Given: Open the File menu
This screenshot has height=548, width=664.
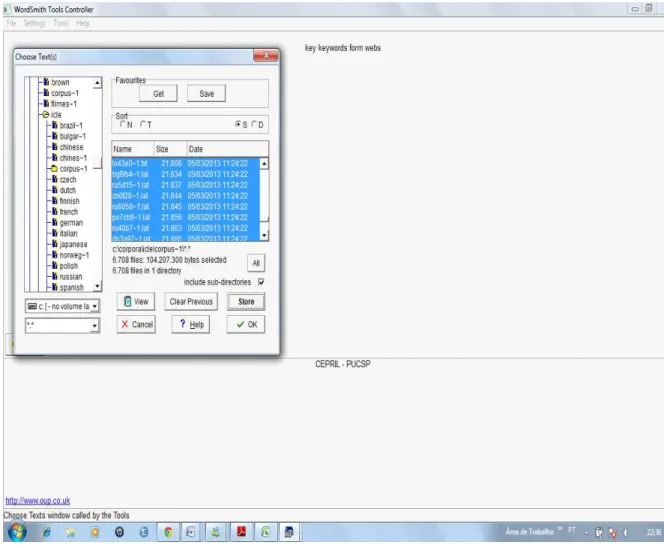Looking at the screenshot, I should 11,23.
